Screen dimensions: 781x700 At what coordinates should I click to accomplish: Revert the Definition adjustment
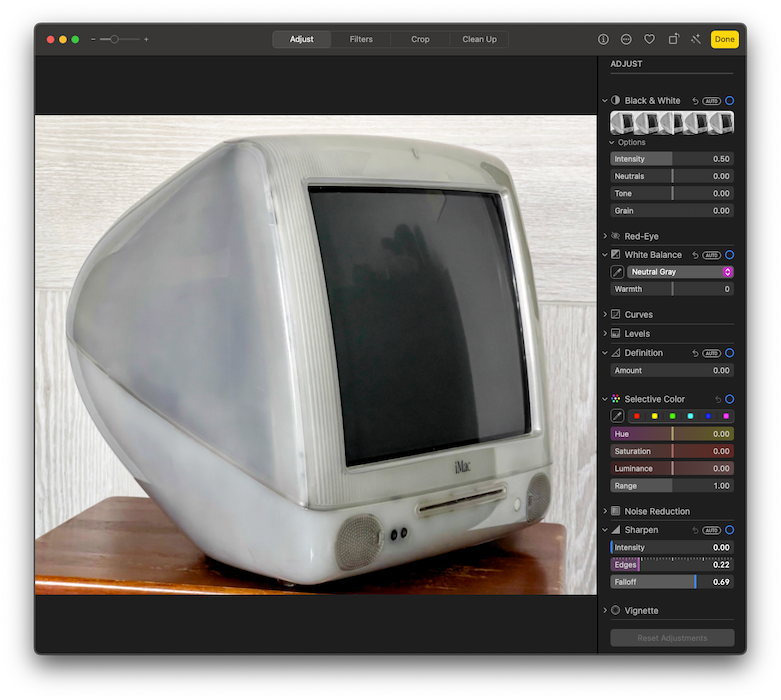click(695, 353)
